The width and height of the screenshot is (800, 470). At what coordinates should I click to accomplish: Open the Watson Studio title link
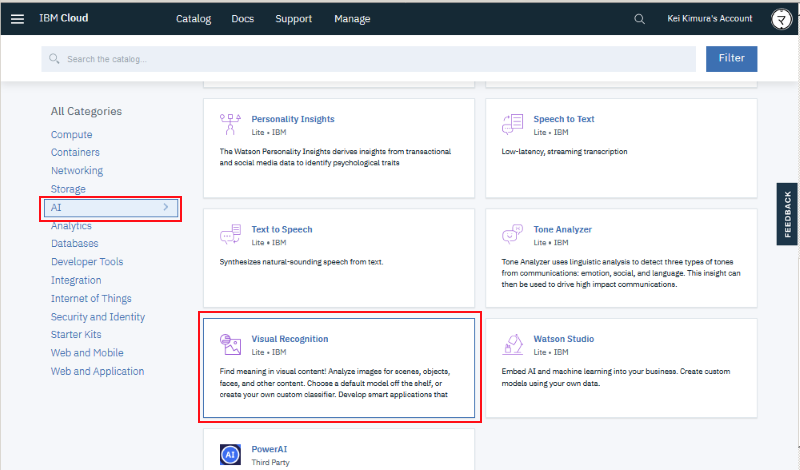(563, 339)
